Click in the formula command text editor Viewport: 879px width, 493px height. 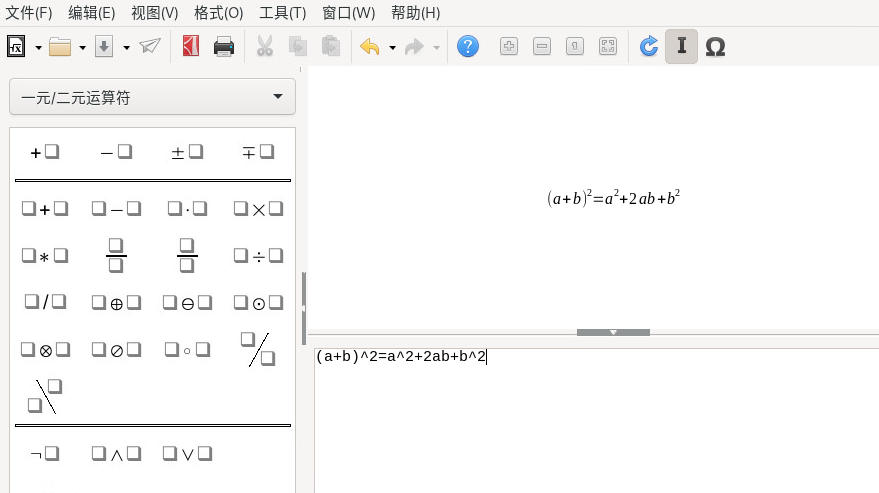(x=596, y=420)
